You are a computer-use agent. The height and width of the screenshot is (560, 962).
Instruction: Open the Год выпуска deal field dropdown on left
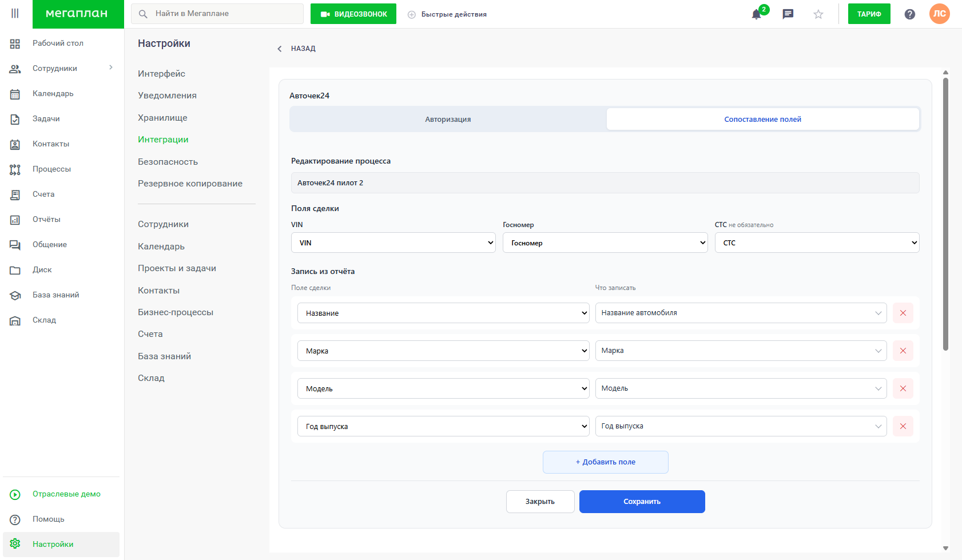click(x=443, y=426)
